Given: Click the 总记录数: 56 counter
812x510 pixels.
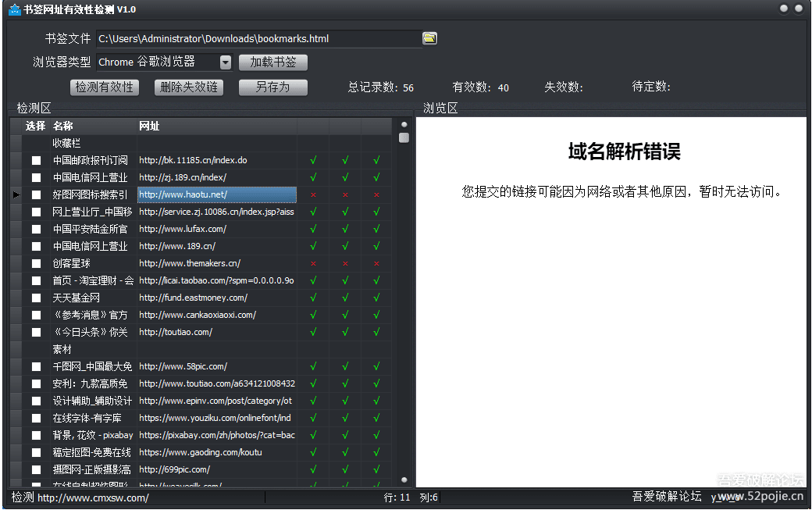Looking at the screenshot, I should (381, 87).
